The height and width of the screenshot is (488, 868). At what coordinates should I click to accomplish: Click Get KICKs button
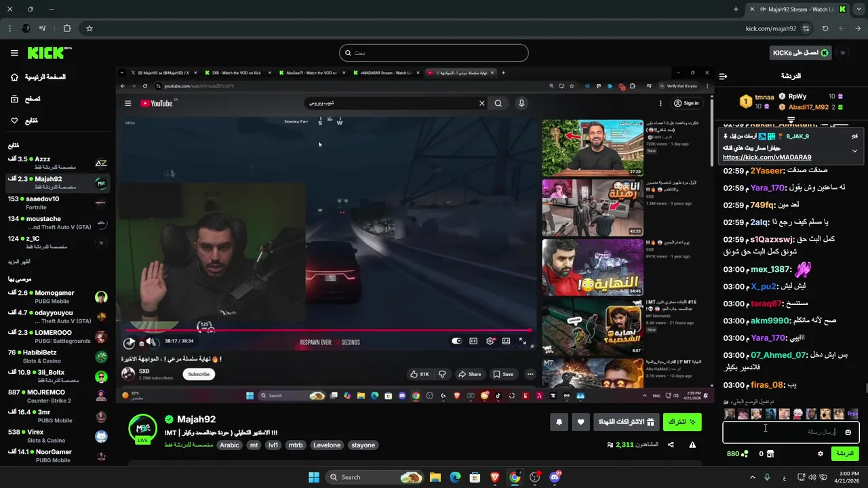tap(802, 53)
